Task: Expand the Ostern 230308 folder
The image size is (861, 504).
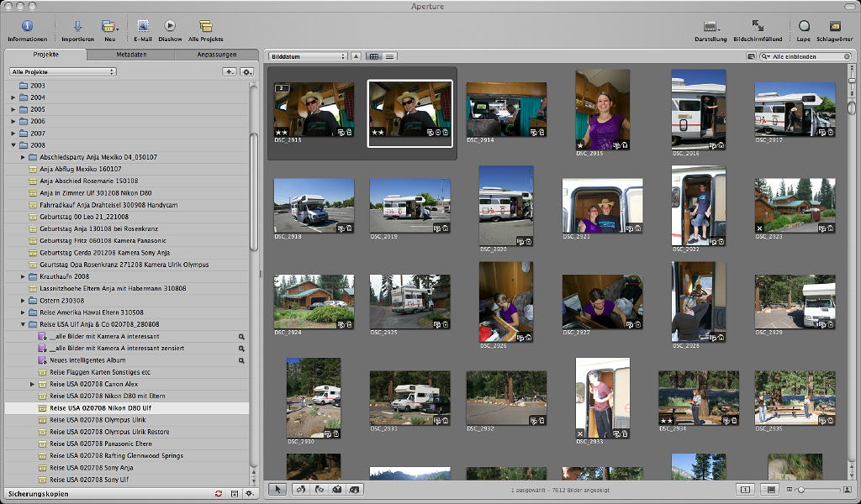Action: [x=23, y=301]
